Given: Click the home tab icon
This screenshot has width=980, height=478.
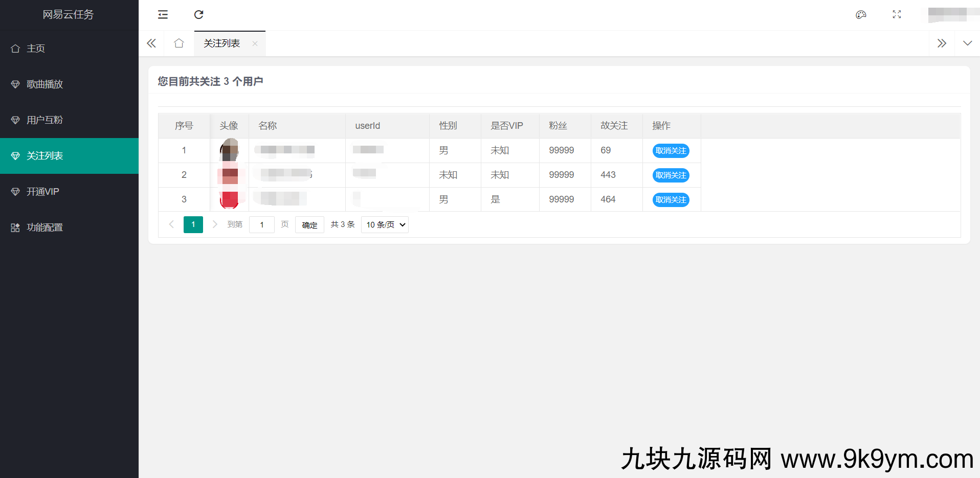Looking at the screenshot, I should (179, 43).
